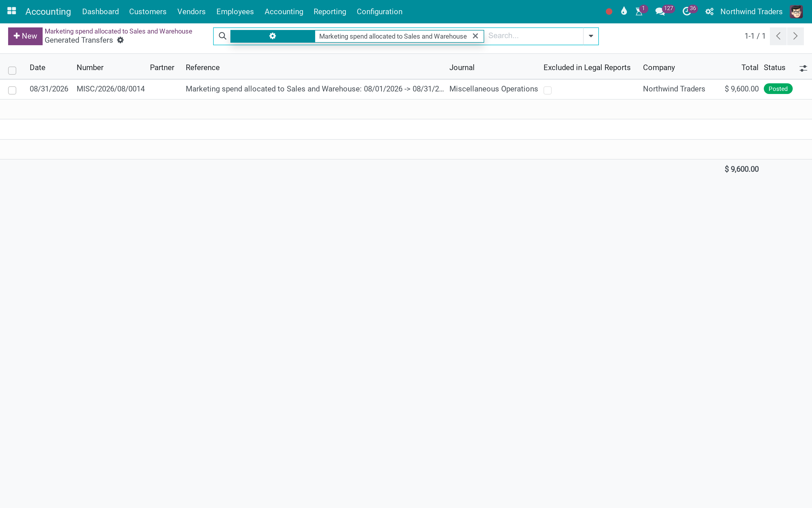Click the Marketing spend reference cell

[315, 89]
